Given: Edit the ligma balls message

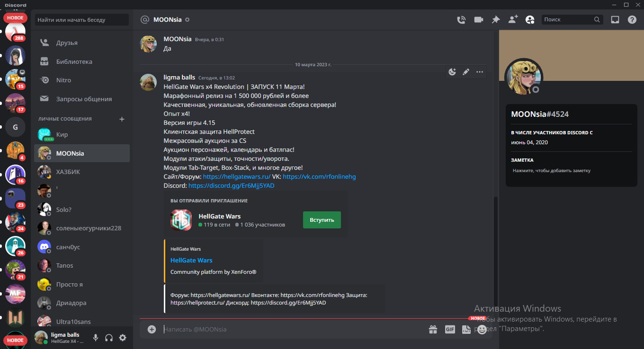Looking at the screenshot, I should pos(466,72).
